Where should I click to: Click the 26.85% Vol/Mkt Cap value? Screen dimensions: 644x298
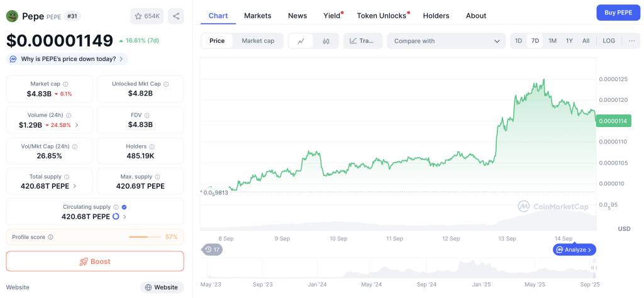point(49,155)
